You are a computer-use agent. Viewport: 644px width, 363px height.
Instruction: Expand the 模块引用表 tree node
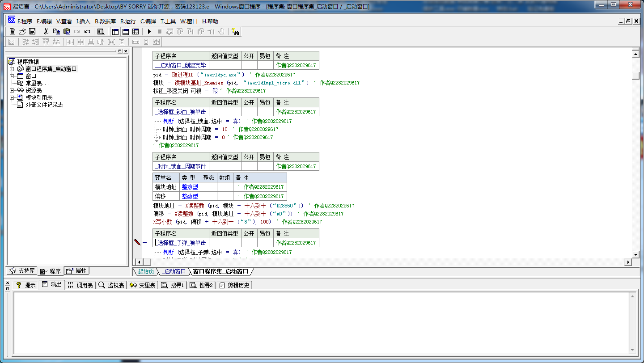(12, 97)
